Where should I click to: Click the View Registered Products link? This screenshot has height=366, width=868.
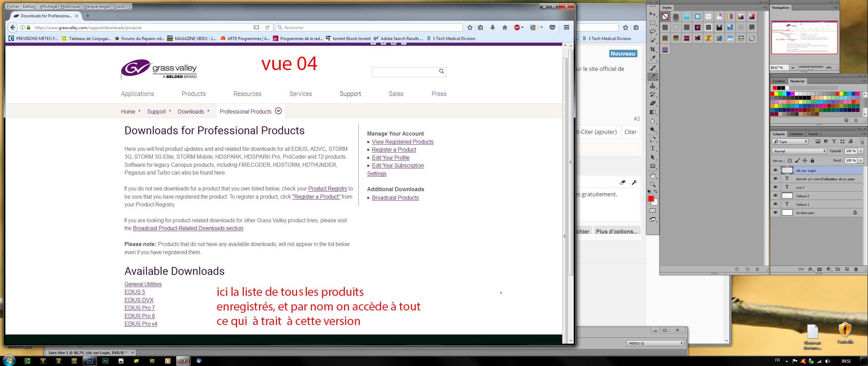402,142
